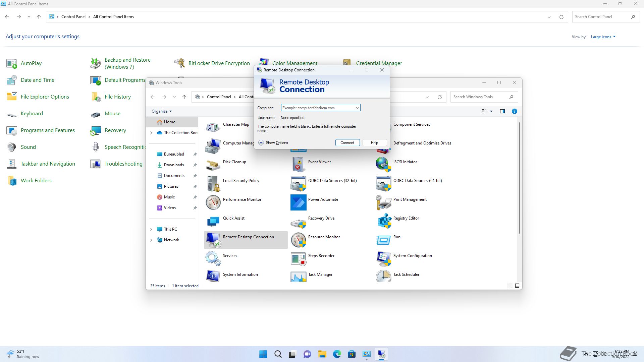Open View by Large icons menu
Image resolution: width=644 pixels, height=362 pixels.
(x=603, y=37)
